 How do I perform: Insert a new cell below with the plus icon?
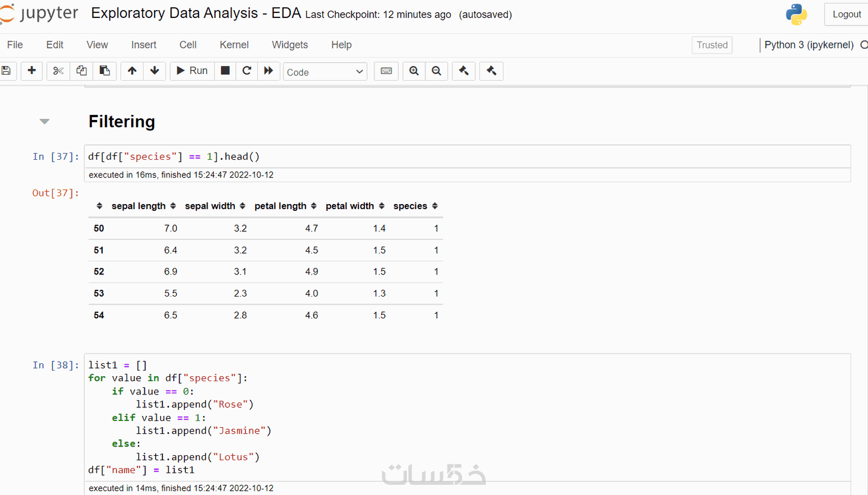[x=32, y=71]
